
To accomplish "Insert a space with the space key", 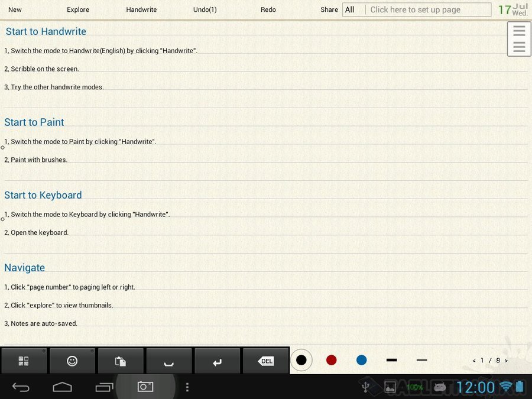I will 168,361.
